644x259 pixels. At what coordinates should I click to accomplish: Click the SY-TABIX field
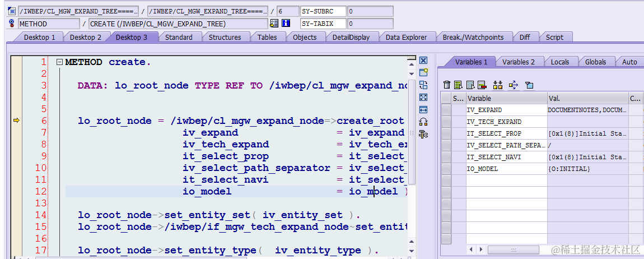click(x=324, y=24)
